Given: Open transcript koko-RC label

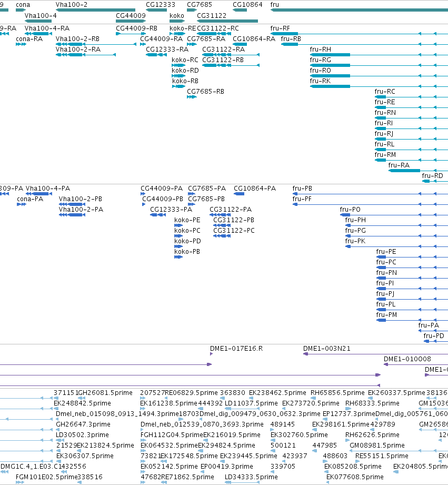Looking at the screenshot, I should click(x=185, y=60).
